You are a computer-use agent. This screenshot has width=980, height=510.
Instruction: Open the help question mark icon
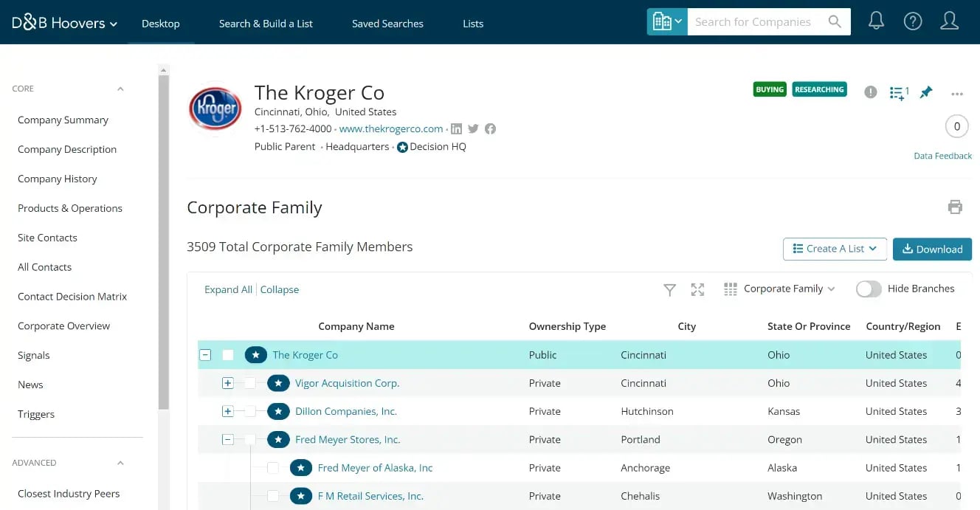click(x=913, y=22)
